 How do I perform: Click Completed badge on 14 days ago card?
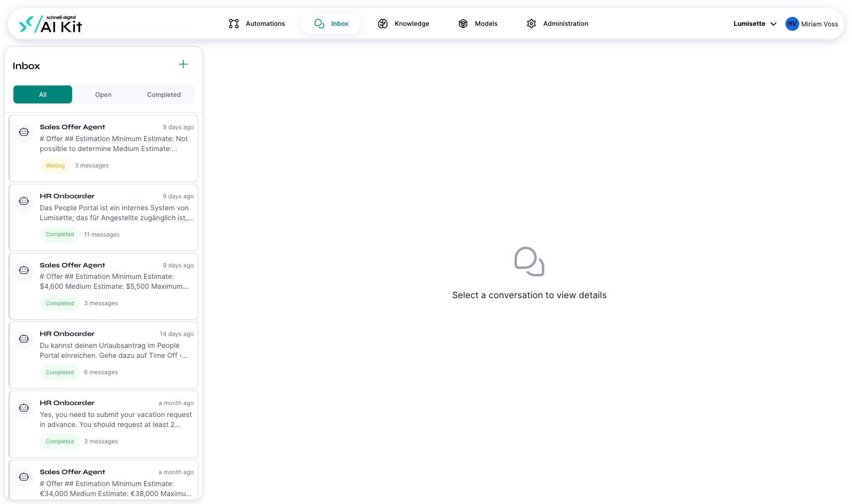(60, 372)
